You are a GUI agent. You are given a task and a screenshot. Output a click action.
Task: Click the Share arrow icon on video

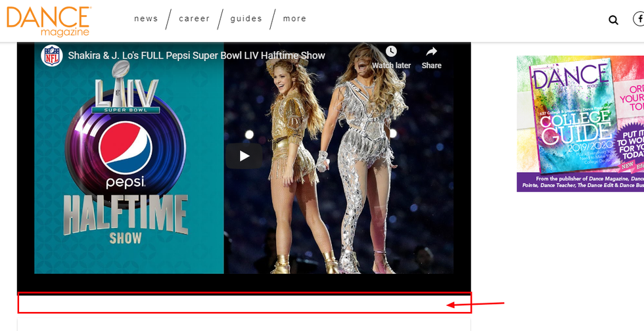[432, 51]
